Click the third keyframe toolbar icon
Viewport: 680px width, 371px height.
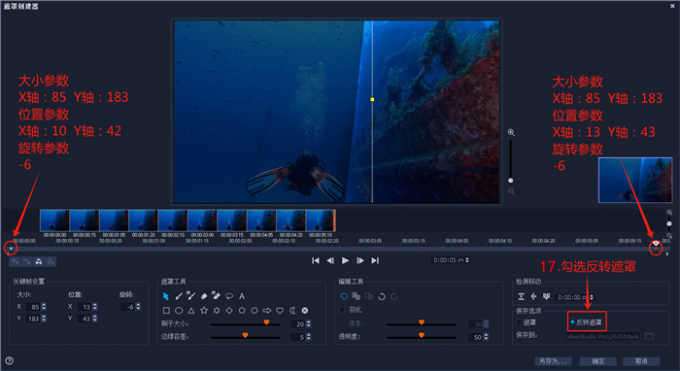[x=39, y=261]
